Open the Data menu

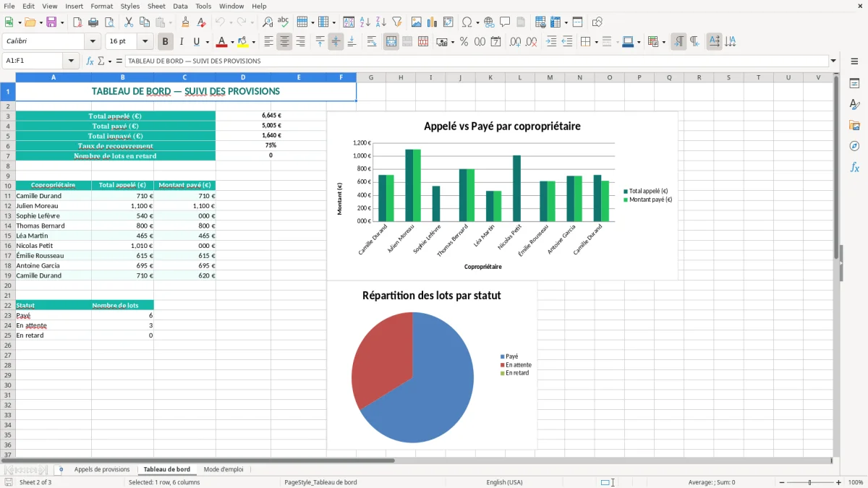pos(180,6)
